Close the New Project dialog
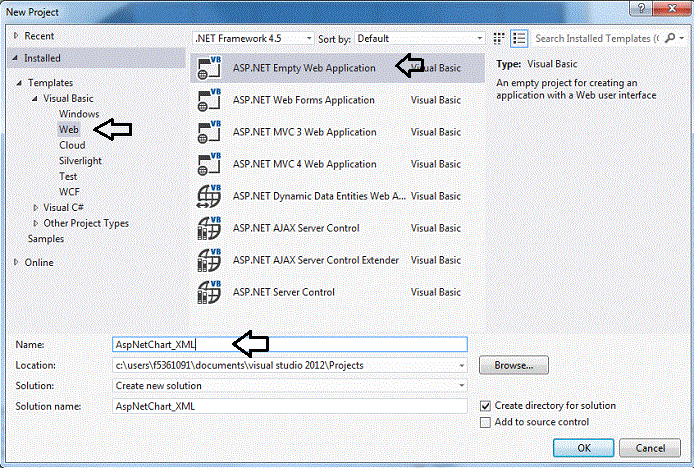This screenshot has width=694, height=468. coord(672,8)
